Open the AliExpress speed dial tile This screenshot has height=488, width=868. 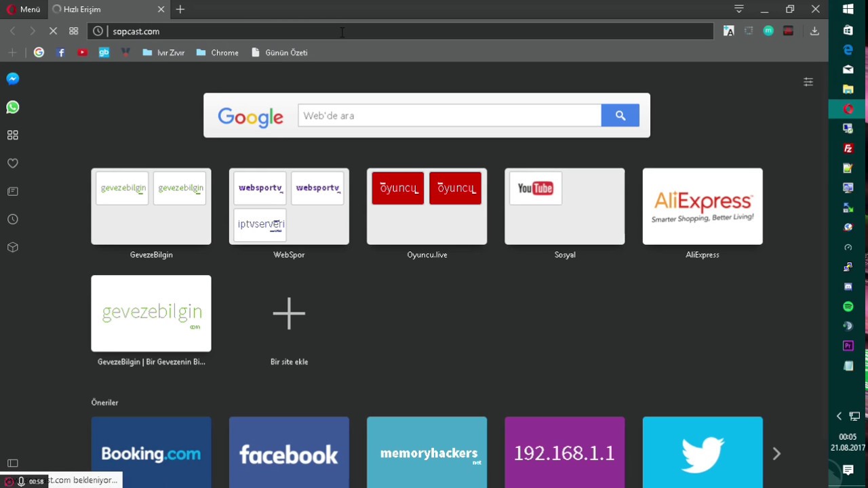point(703,206)
